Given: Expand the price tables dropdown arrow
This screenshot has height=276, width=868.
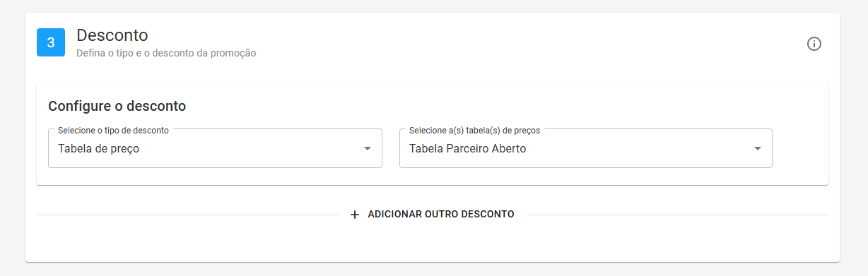Looking at the screenshot, I should (x=758, y=149).
